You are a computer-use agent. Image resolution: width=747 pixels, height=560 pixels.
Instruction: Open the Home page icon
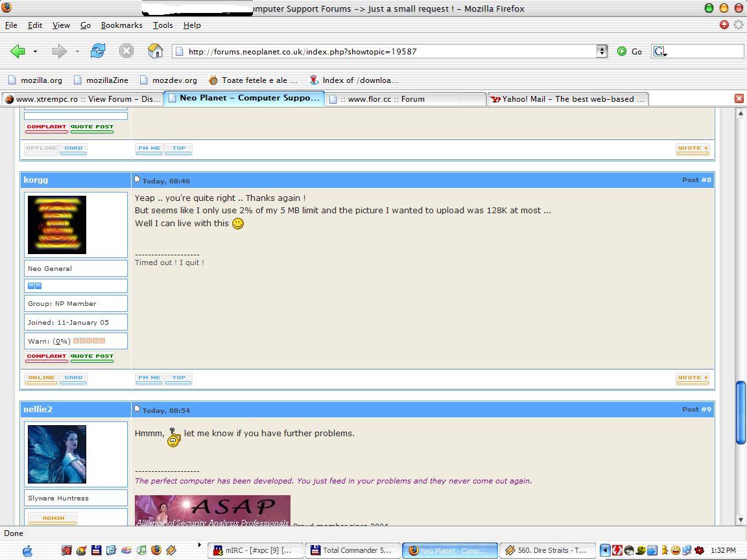click(x=156, y=51)
